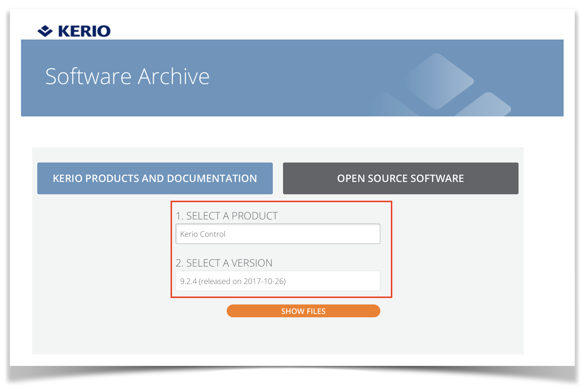The width and height of the screenshot is (585, 392).
Task: Click the '2. Select a Version' label
Action: [x=224, y=263]
